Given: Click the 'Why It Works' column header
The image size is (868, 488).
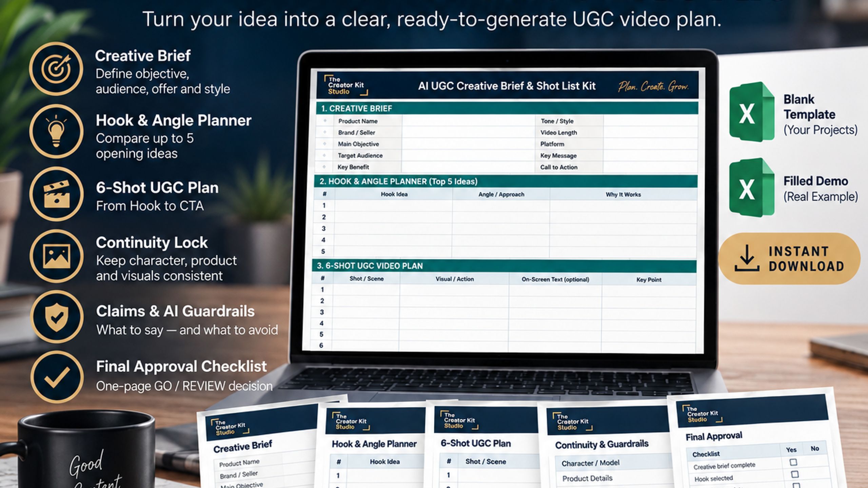Looking at the screenshot, I should 623,195.
